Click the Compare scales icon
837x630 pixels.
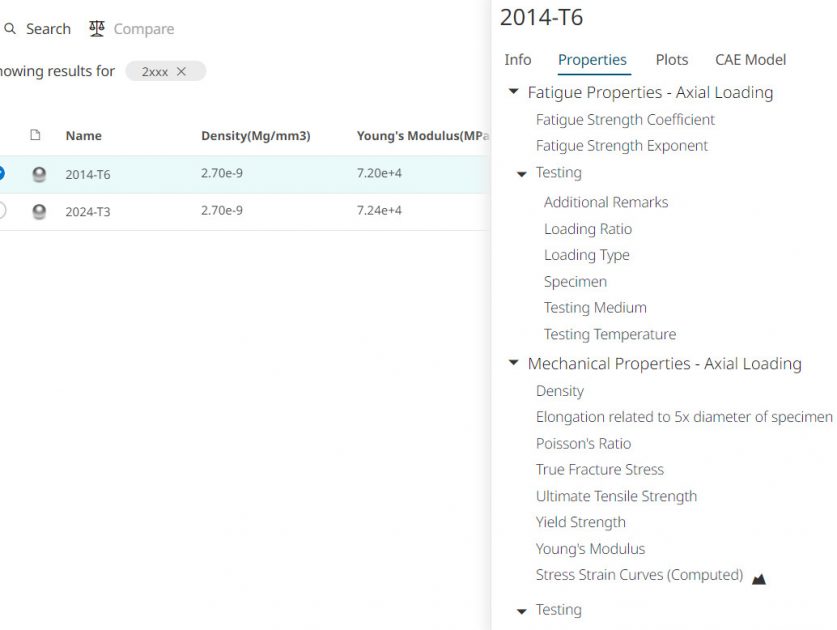(97, 29)
